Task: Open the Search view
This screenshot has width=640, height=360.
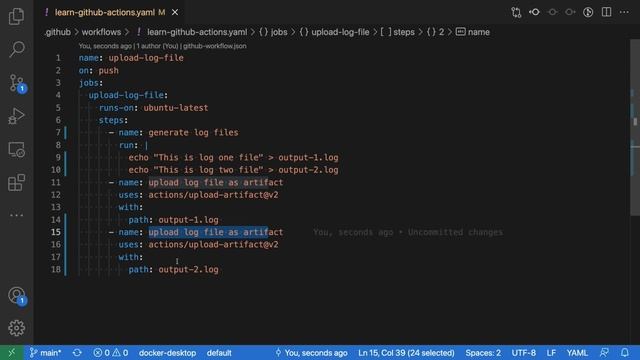Action: coord(16,49)
